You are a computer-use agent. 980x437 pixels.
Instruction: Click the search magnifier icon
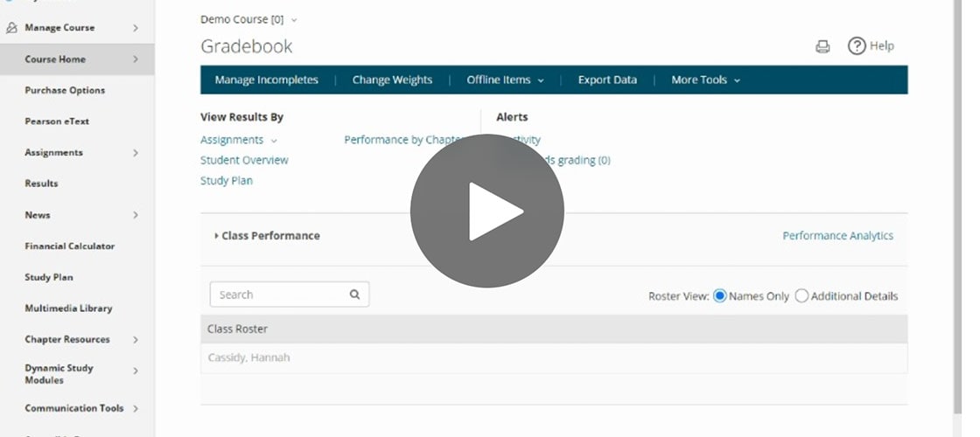(x=354, y=295)
